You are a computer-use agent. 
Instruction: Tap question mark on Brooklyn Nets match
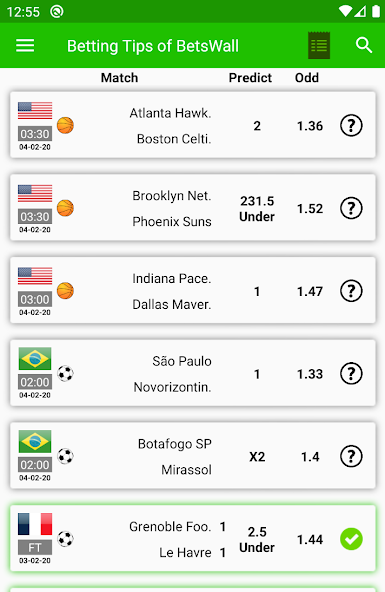[x=351, y=208]
